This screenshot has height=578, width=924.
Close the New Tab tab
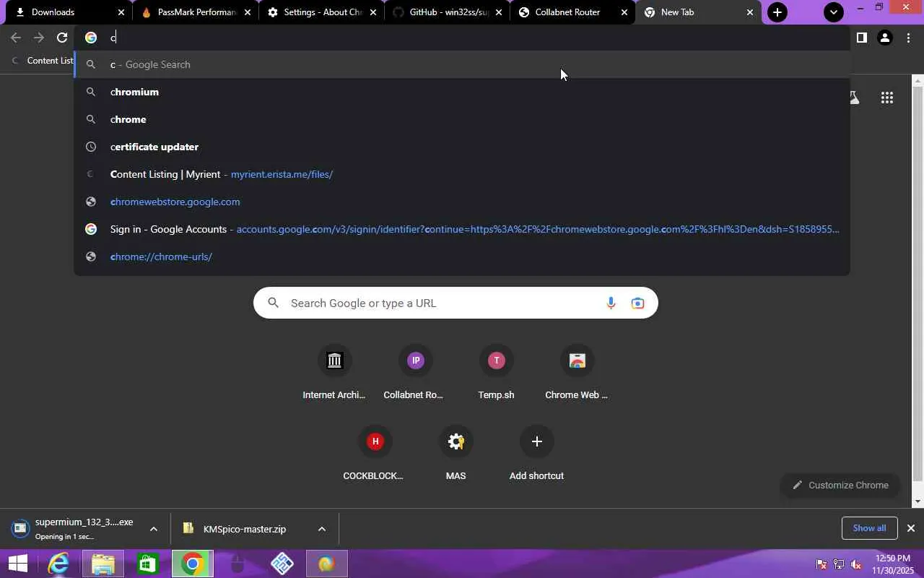click(x=749, y=12)
